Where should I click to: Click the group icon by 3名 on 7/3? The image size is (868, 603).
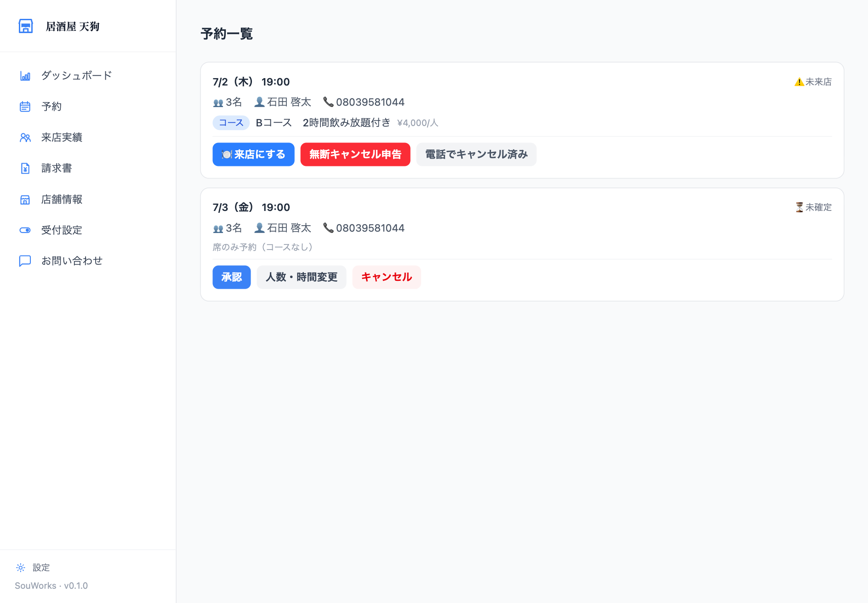(x=218, y=228)
